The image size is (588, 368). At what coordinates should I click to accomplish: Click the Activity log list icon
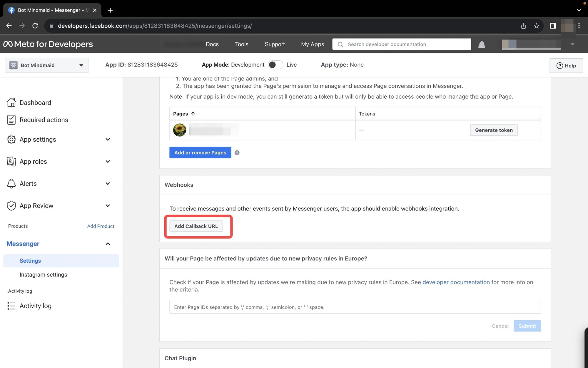click(11, 306)
